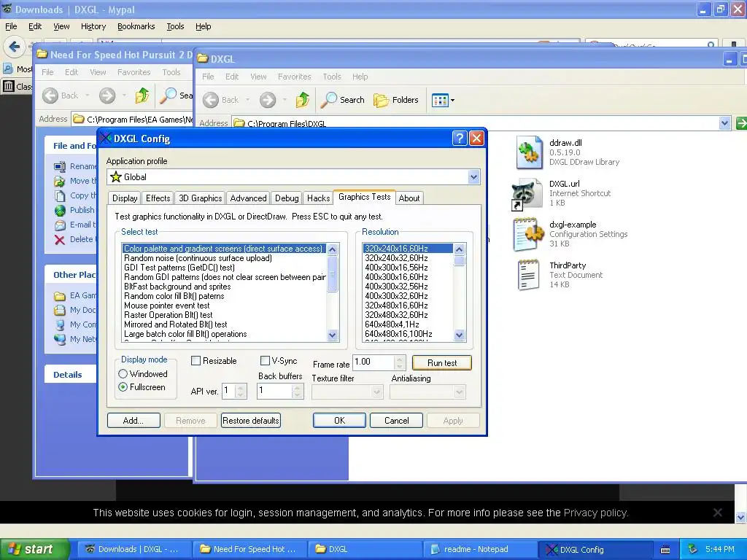Click the green Go arrow beside DXGL address bar
747x560 pixels.
pyautogui.click(x=741, y=123)
